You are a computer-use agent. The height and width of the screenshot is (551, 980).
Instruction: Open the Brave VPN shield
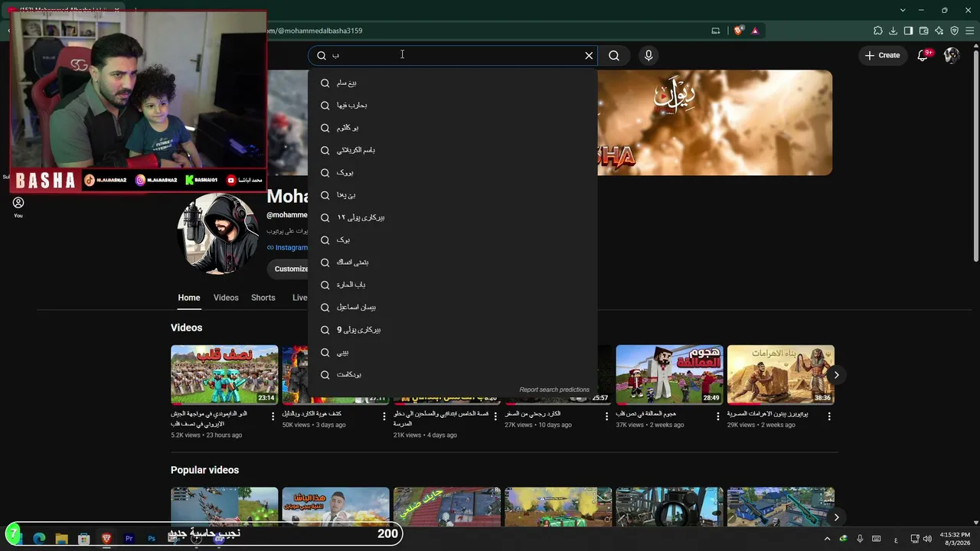(x=954, y=31)
